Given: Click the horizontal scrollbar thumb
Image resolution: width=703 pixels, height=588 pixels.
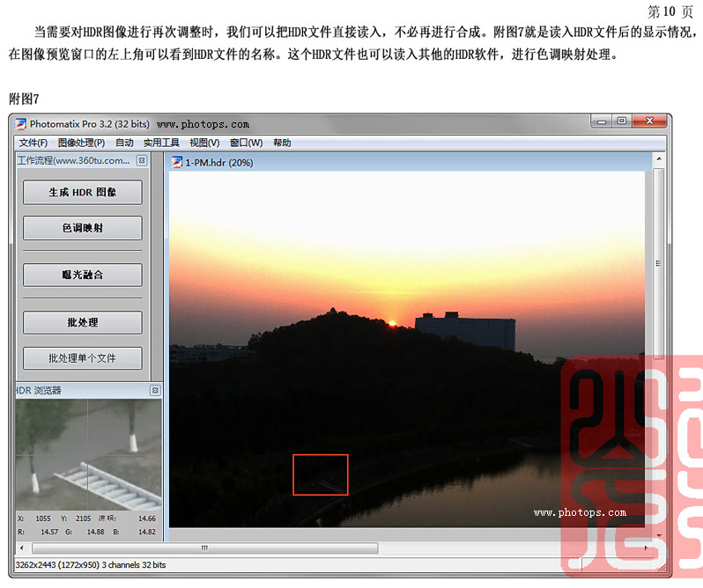Looking at the screenshot, I should (x=205, y=548).
